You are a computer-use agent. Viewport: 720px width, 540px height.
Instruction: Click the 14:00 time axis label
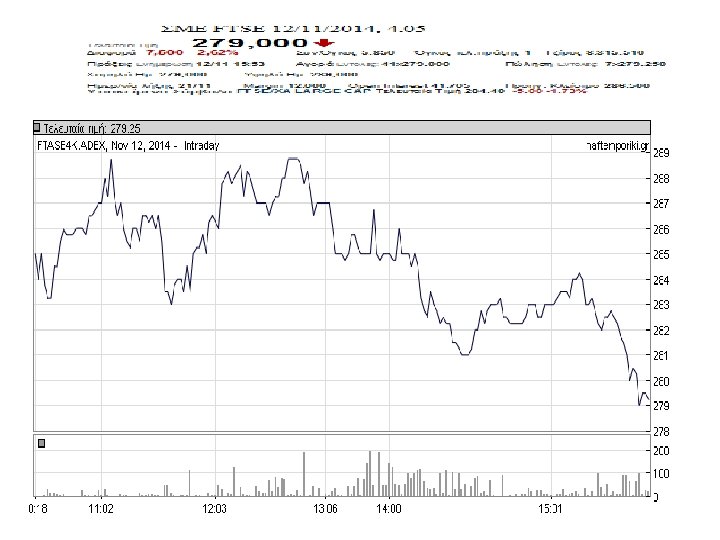pyautogui.click(x=388, y=509)
